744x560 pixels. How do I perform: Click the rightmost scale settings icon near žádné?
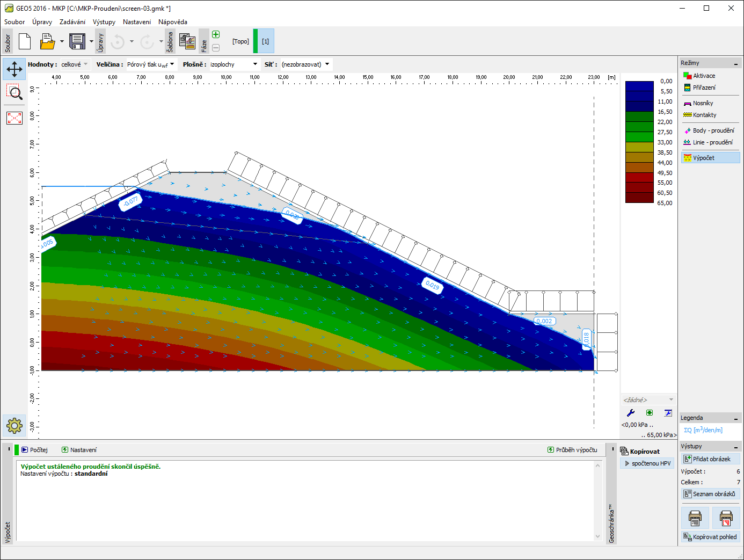pyautogui.click(x=668, y=412)
